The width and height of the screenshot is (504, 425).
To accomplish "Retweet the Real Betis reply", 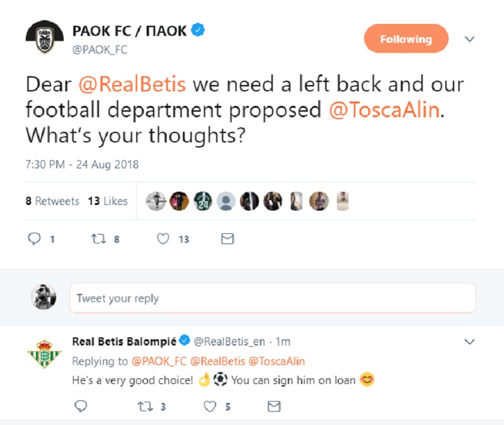I will (145, 407).
